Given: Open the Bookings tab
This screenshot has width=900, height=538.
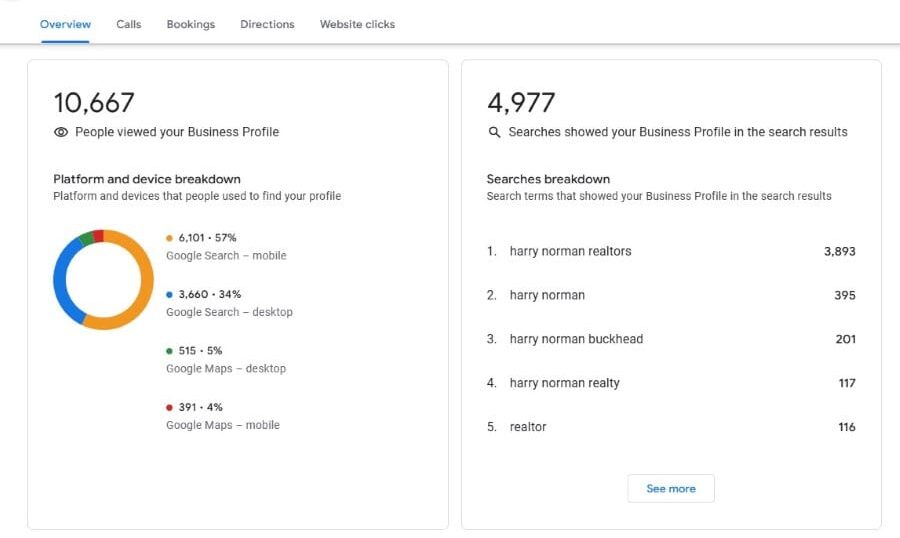Looking at the screenshot, I should pos(191,24).
